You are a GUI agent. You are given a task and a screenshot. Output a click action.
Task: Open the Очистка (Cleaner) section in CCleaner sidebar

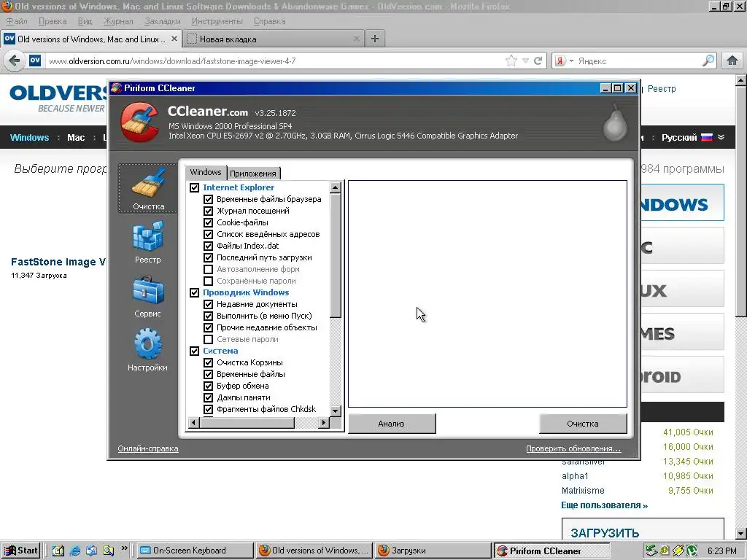click(x=148, y=188)
